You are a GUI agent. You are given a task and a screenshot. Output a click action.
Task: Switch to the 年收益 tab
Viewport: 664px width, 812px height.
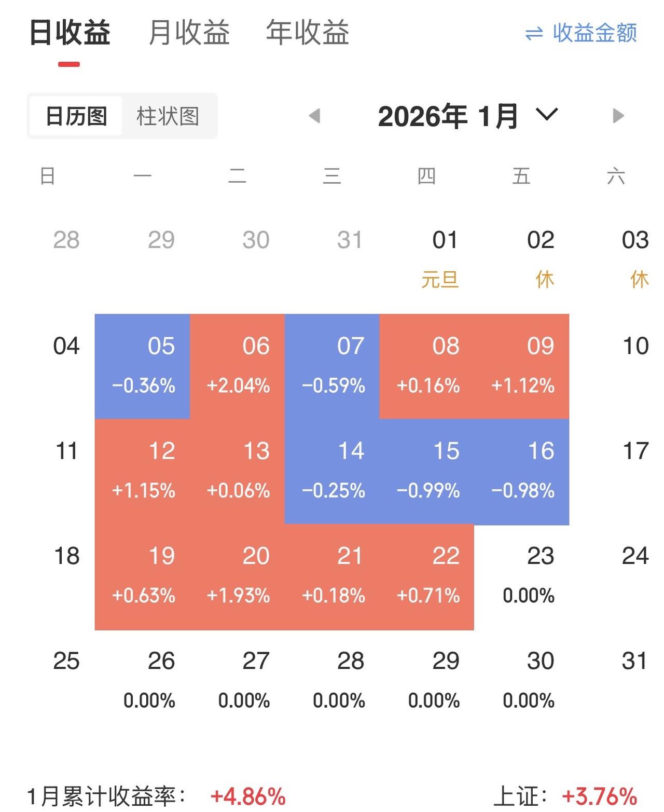307,32
